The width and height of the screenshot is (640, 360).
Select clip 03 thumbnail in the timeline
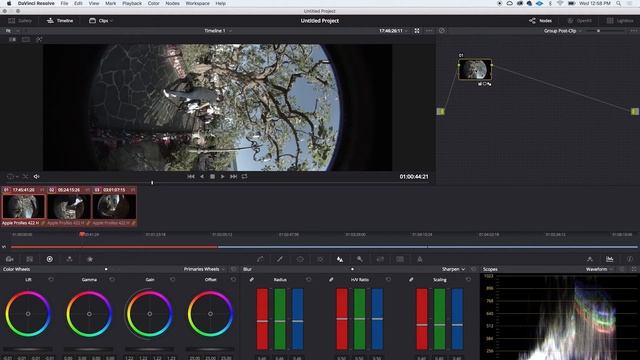(x=114, y=206)
